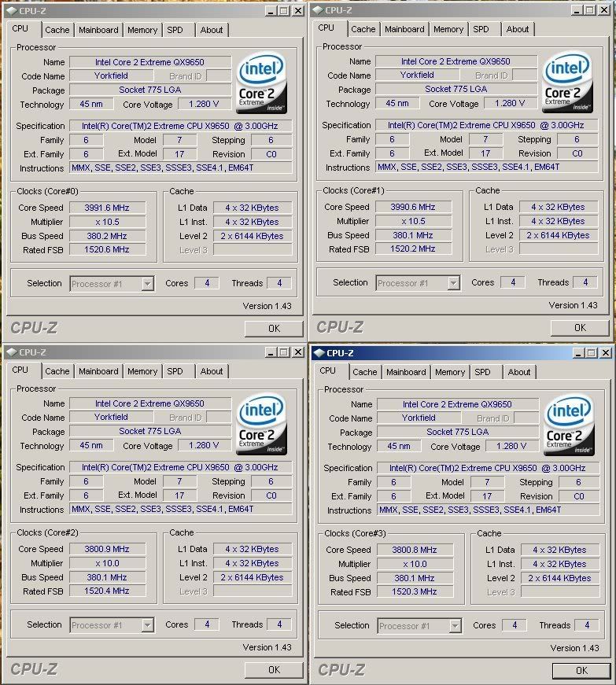Click Core Speed value 3991.6 MHz
Viewport: 616px width, 685px height.
(x=107, y=208)
